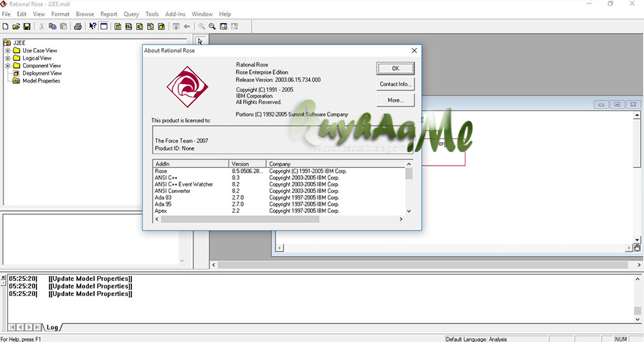This screenshot has height=342, width=644.
Task: Click the AddIn list scroll up arrow
Action: [x=409, y=164]
